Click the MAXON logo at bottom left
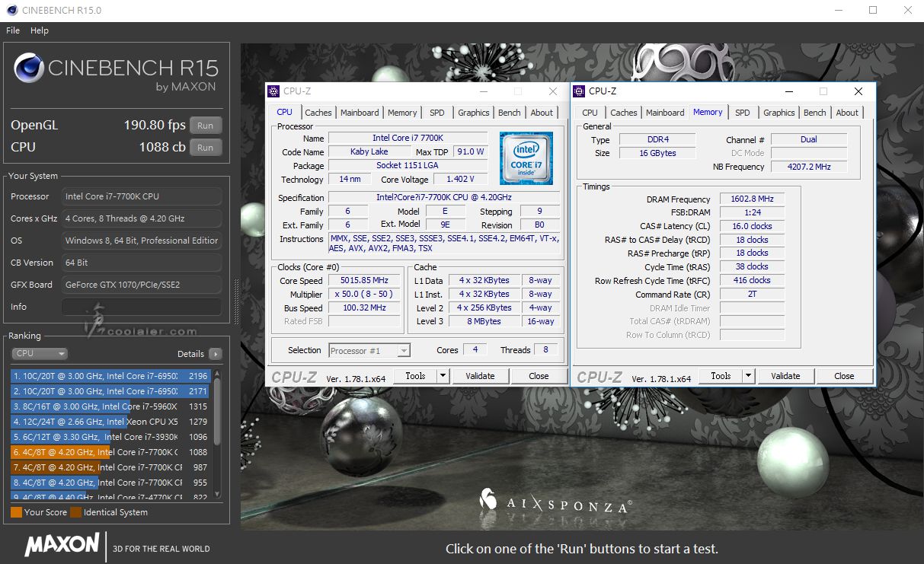924x564 pixels. (x=62, y=545)
